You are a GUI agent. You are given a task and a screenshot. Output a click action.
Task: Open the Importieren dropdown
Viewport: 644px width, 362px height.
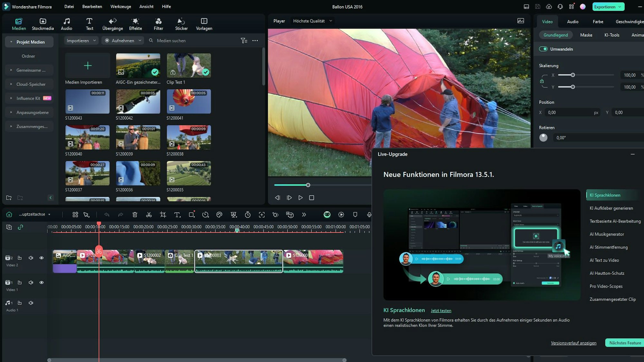click(80, 41)
